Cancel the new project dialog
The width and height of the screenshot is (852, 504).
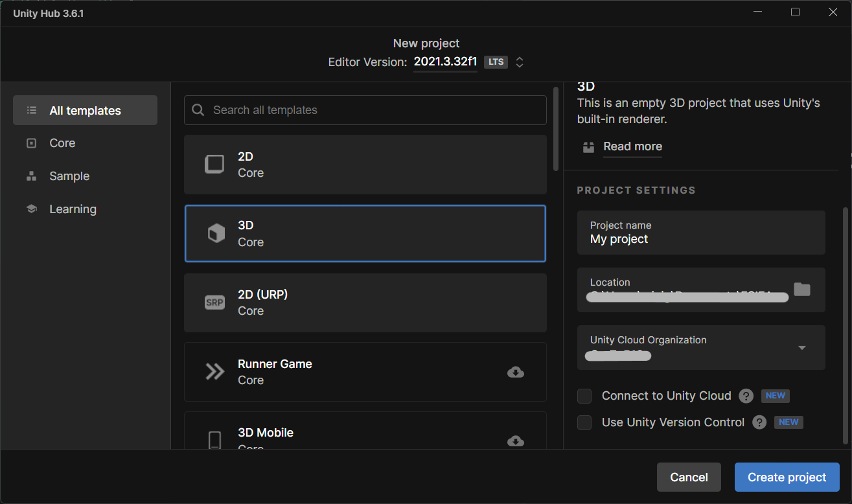[688, 477]
